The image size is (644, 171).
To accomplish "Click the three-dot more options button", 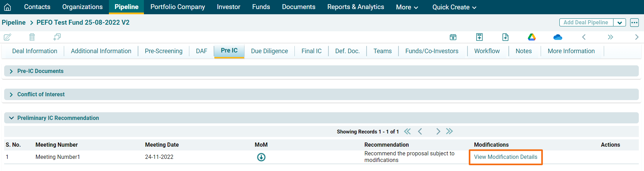I will (x=634, y=23).
